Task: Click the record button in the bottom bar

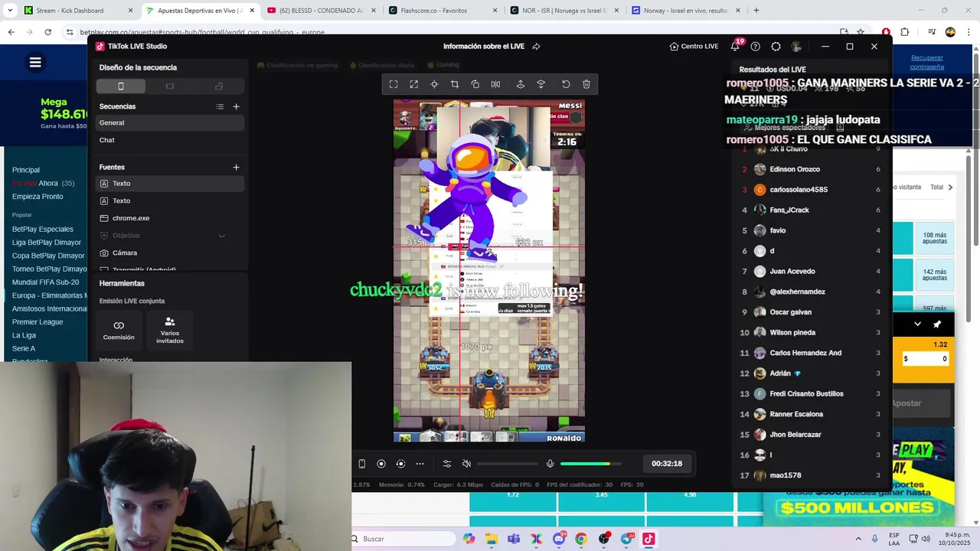Action: (381, 464)
